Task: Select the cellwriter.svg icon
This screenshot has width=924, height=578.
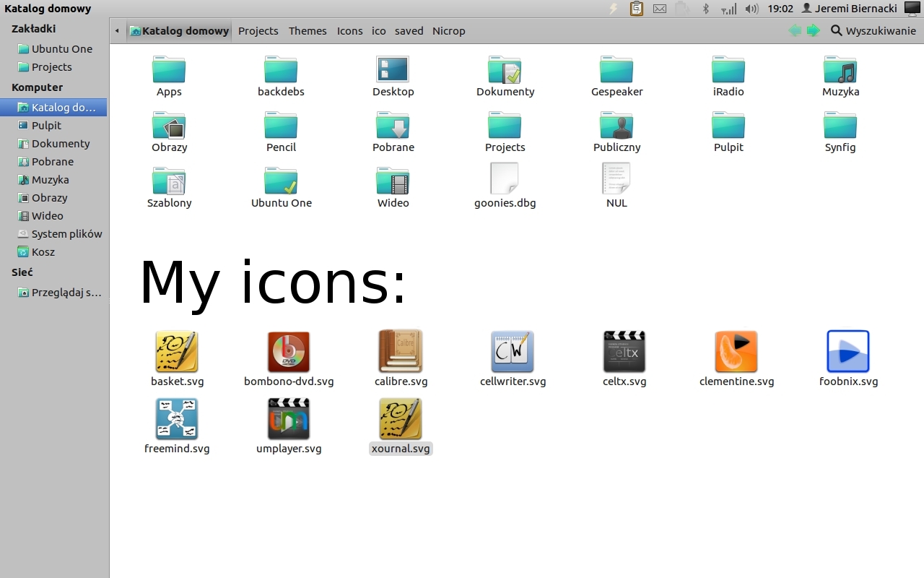Action: pos(513,352)
